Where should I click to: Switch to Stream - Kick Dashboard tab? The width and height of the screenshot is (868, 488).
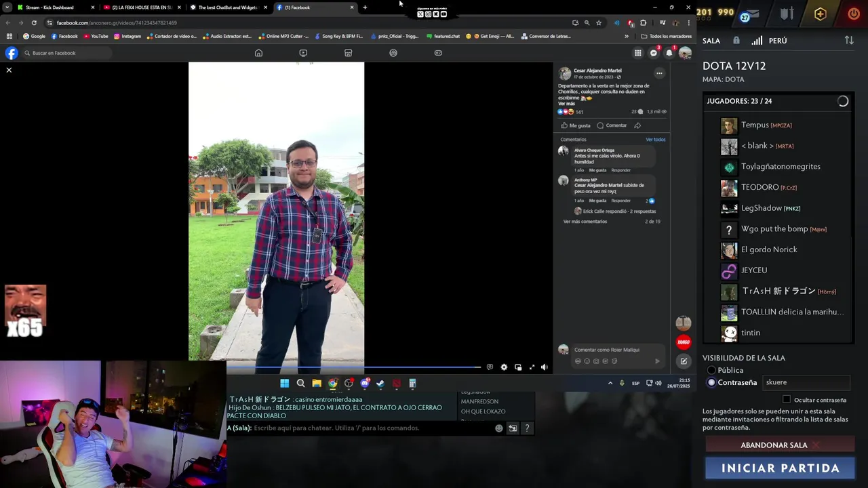click(x=56, y=7)
